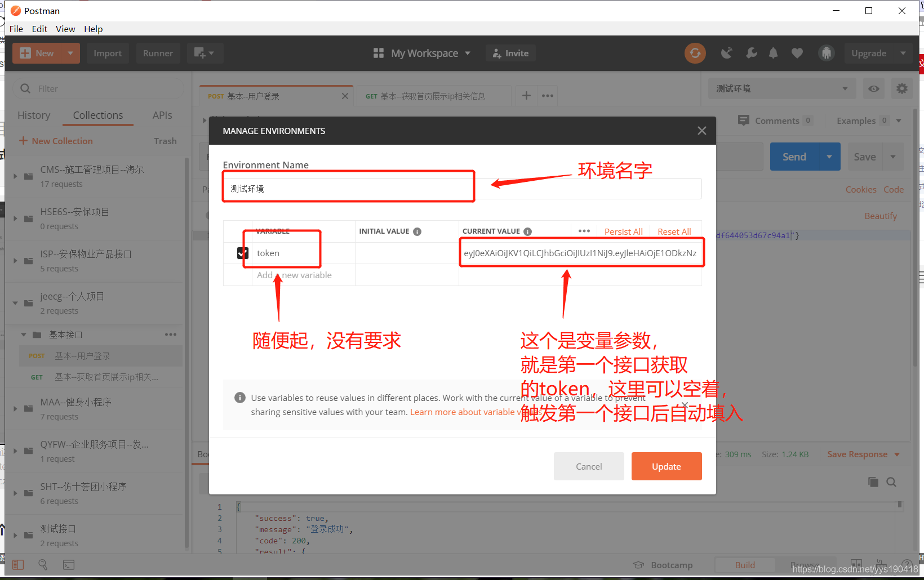
Task: Open the New button dropdown arrow
Action: pyautogui.click(x=70, y=53)
